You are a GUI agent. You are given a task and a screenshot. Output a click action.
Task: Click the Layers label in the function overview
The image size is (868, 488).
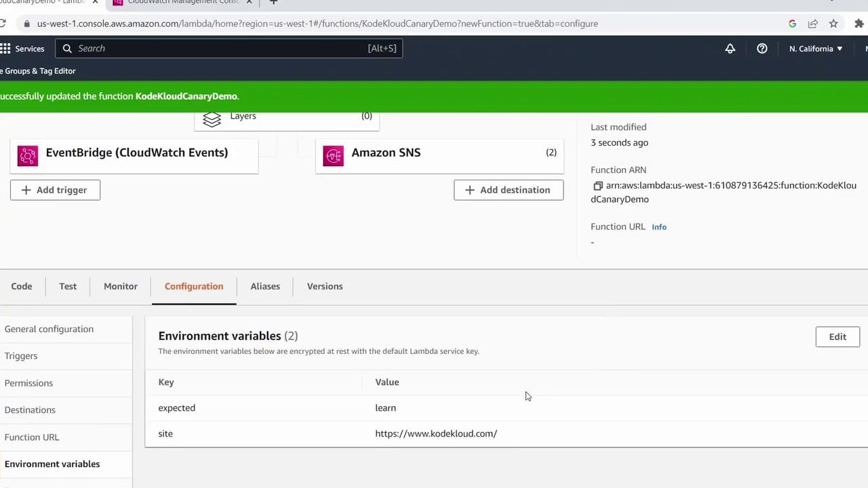click(x=243, y=117)
